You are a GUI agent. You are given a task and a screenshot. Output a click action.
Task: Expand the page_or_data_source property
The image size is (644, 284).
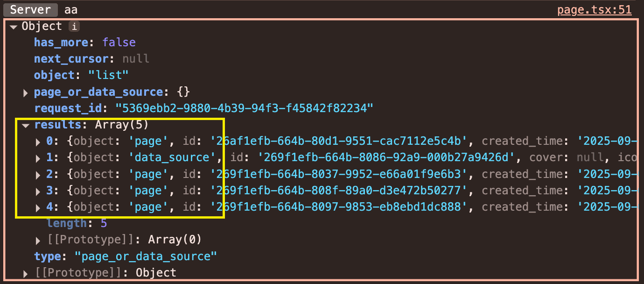[x=26, y=92]
